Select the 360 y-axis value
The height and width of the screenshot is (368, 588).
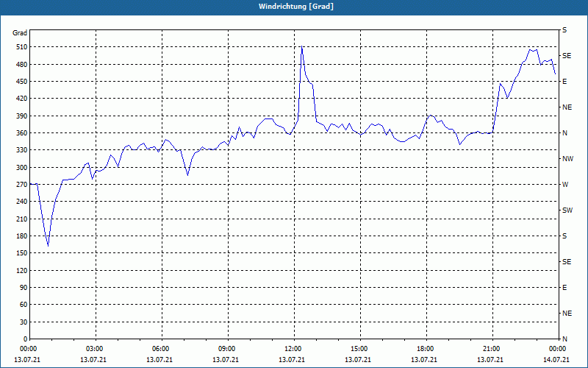[x=22, y=133]
